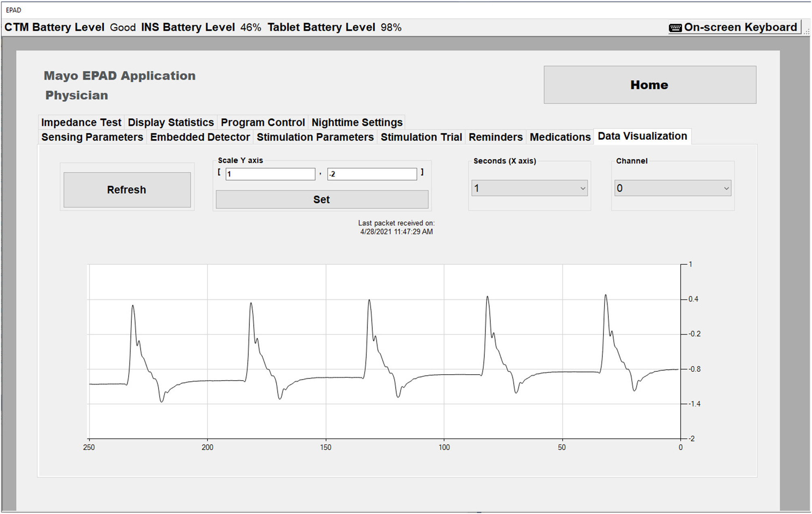812x514 pixels.
Task: Open the Stimulation Trial tab
Action: 421,137
